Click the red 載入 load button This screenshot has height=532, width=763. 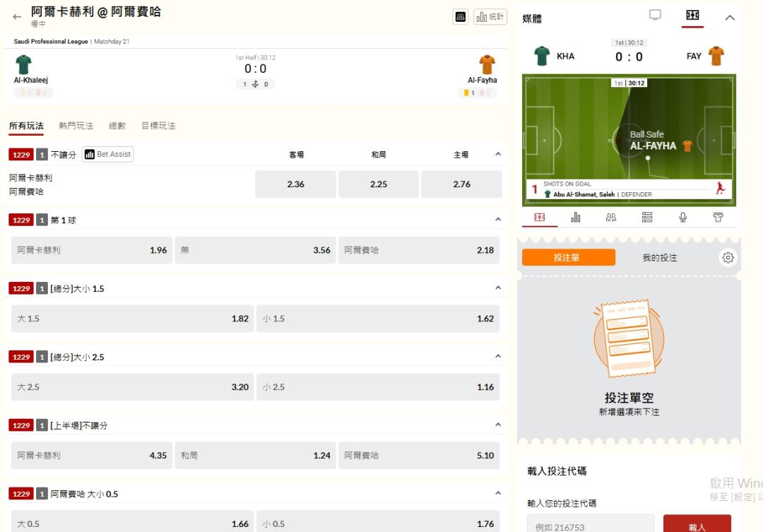pyautogui.click(x=697, y=524)
